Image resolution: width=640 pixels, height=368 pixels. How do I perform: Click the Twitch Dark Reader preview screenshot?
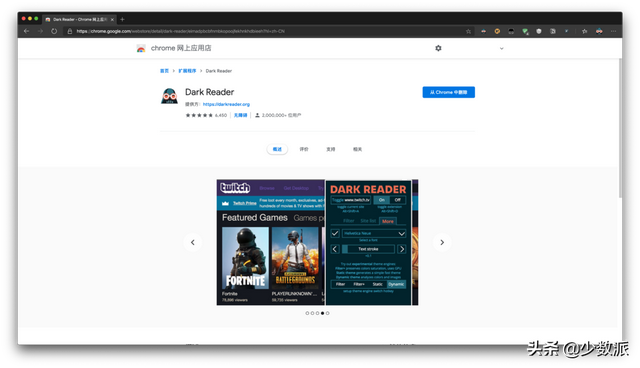point(318,242)
